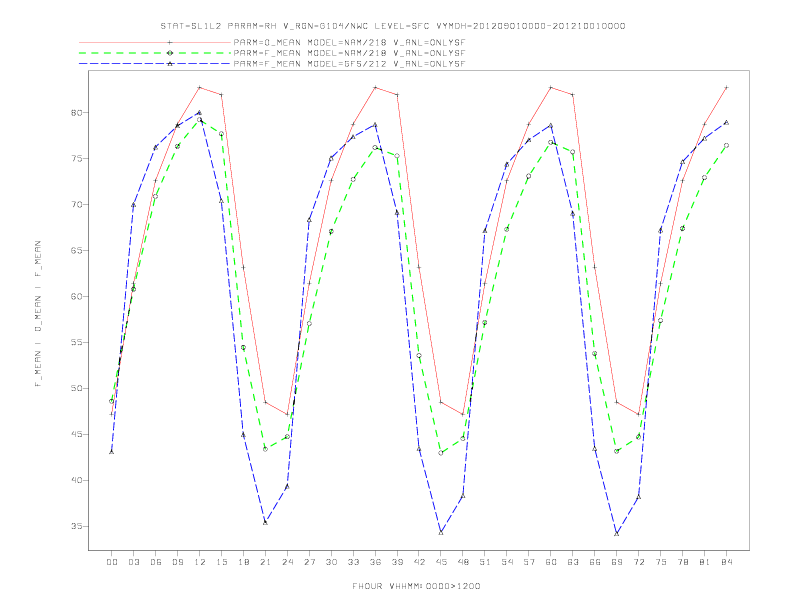
Task: Click y-axis tick value 80
Action: (x=76, y=113)
